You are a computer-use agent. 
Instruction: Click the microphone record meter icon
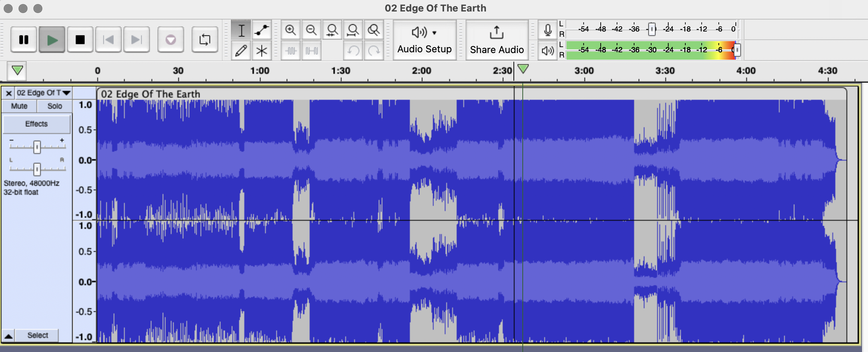click(548, 30)
